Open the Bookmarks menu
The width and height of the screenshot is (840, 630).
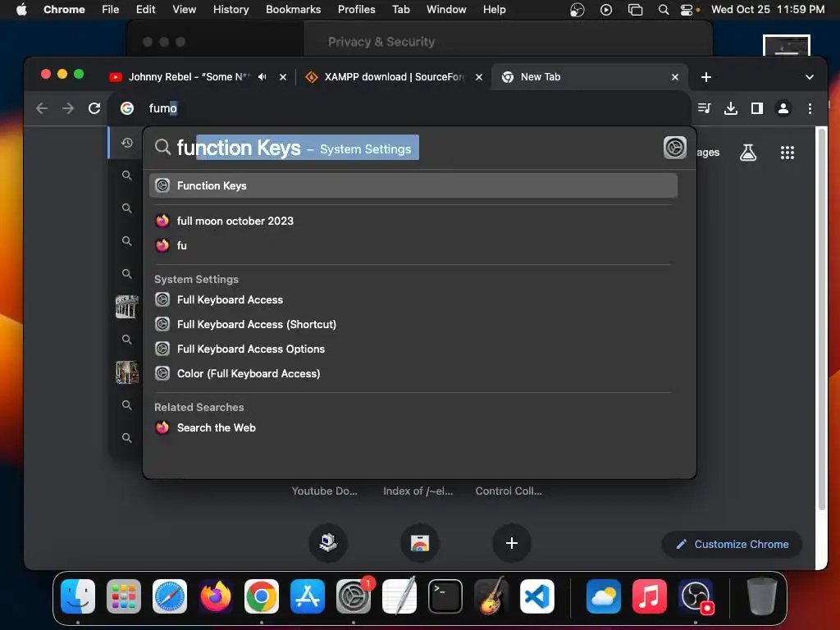[x=293, y=10]
